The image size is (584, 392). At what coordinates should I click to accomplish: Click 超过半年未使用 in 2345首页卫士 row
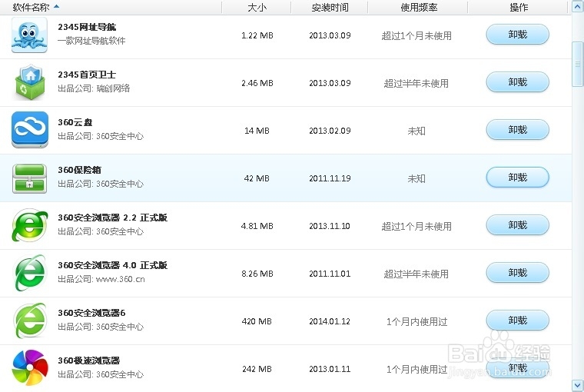pos(416,84)
